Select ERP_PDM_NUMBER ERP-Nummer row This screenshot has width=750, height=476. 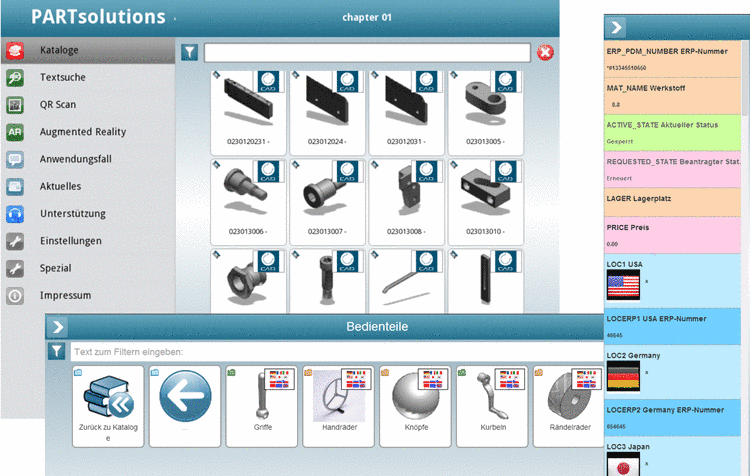(673, 59)
